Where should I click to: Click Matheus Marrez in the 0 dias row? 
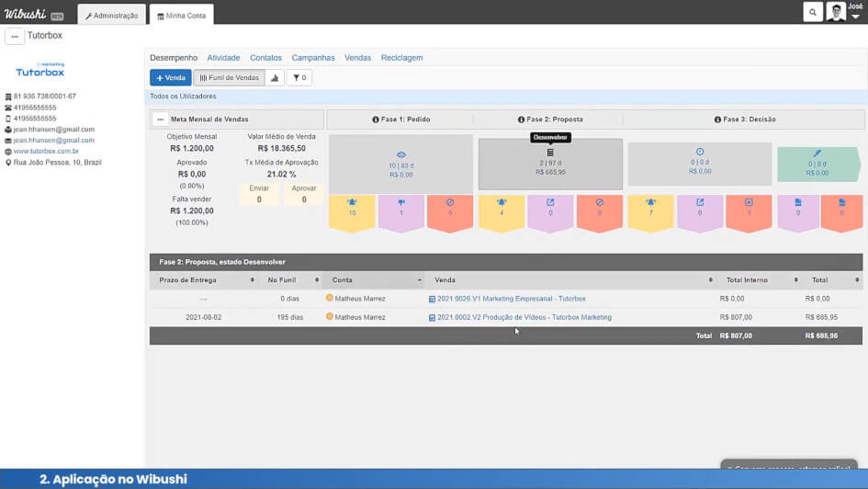coord(360,299)
